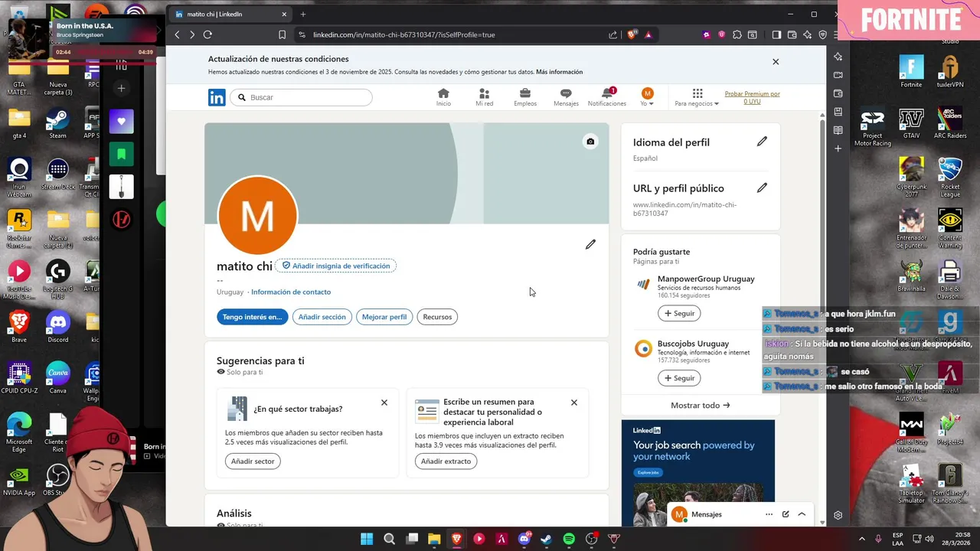Edit cover photo via camera icon

590,142
